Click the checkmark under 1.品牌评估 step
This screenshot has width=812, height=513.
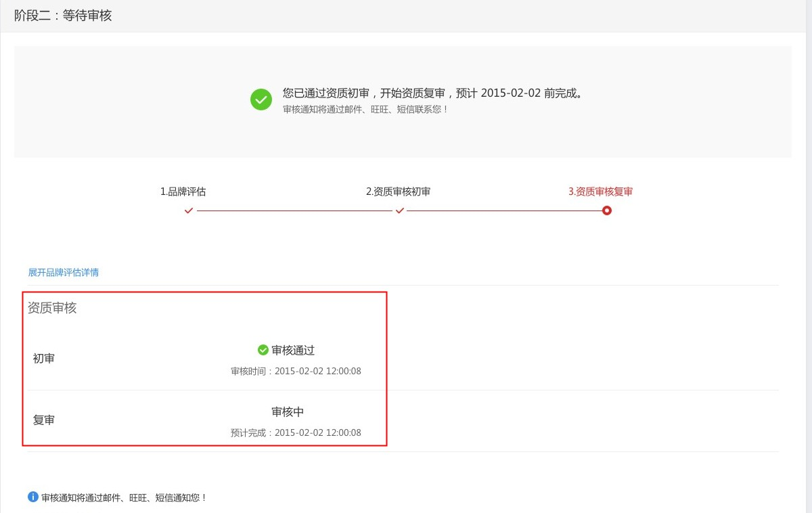[x=189, y=210]
